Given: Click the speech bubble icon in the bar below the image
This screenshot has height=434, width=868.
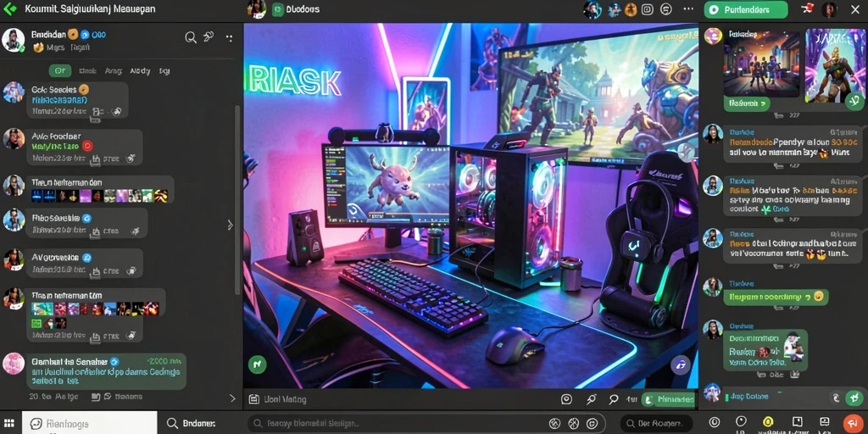Looking at the screenshot, I should (x=566, y=399).
